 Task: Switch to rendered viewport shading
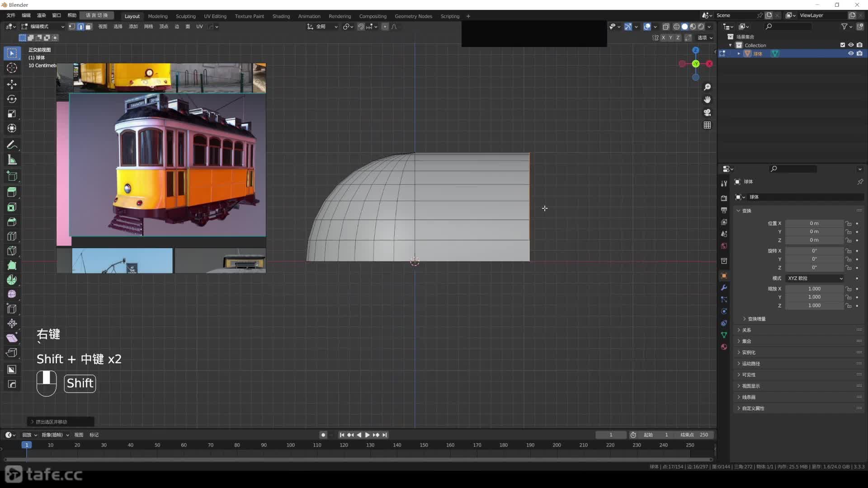click(x=701, y=27)
